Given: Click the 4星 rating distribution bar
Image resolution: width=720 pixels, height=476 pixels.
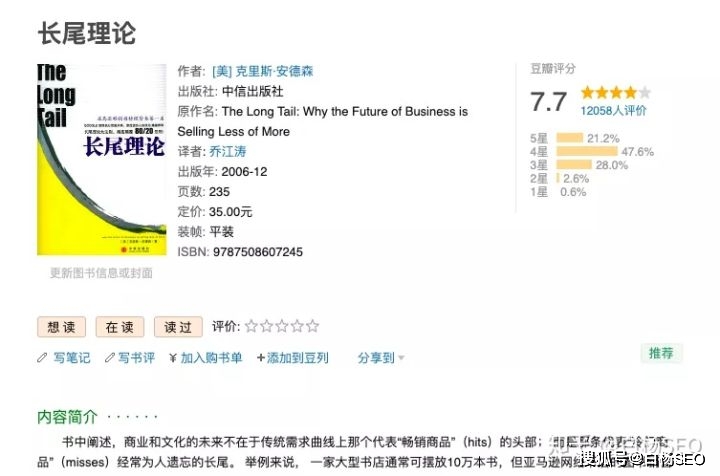Looking at the screenshot, I should point(586,151).
